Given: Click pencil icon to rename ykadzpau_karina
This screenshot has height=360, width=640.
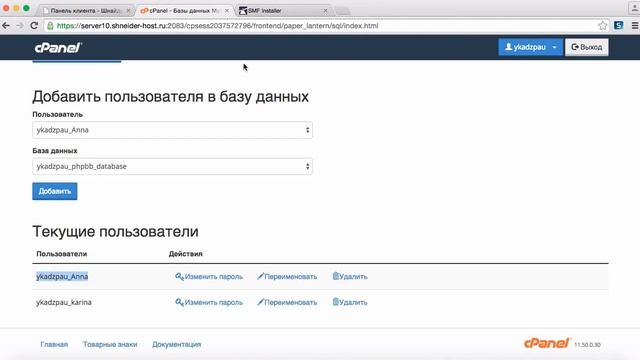Looking at the screenshot, I should [x=260, y=302].
